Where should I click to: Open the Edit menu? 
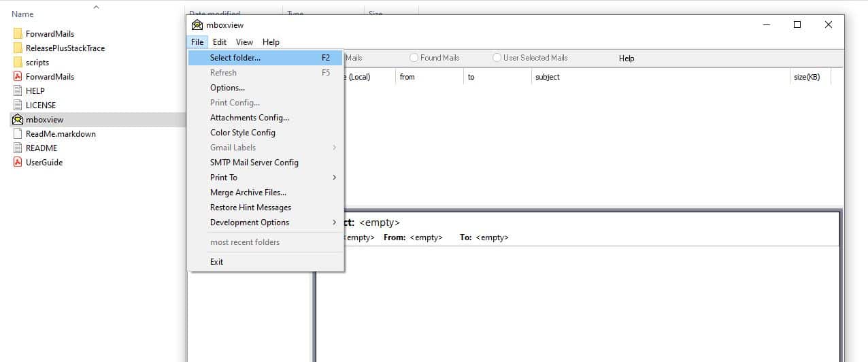pyautogui.click(x=219, y=42)
